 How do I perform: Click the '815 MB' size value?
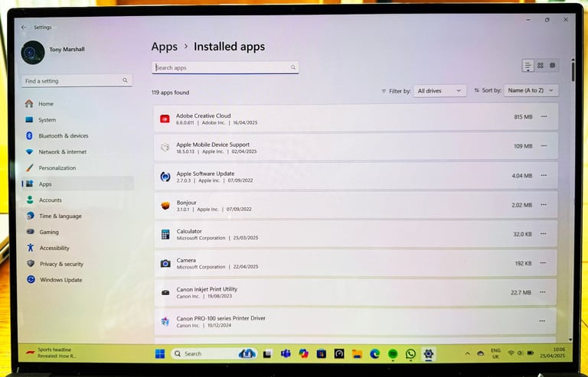click(523, 117)
